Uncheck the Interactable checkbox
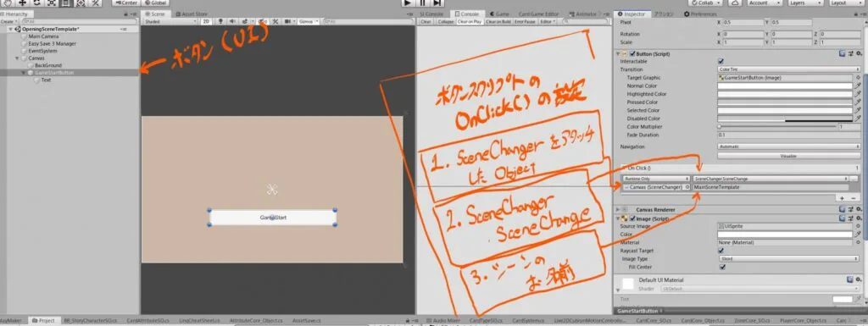The image size is (868, 326). tap(721, 61)
